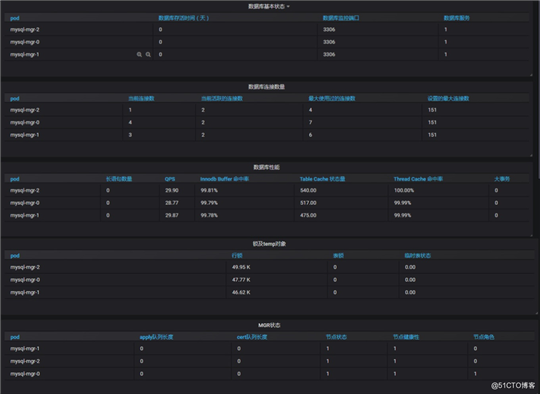Image resolution: width=540 pixels, height=394 pixels.
Task: Open the MGR状态 panel title menu
Action: [269, 325]
